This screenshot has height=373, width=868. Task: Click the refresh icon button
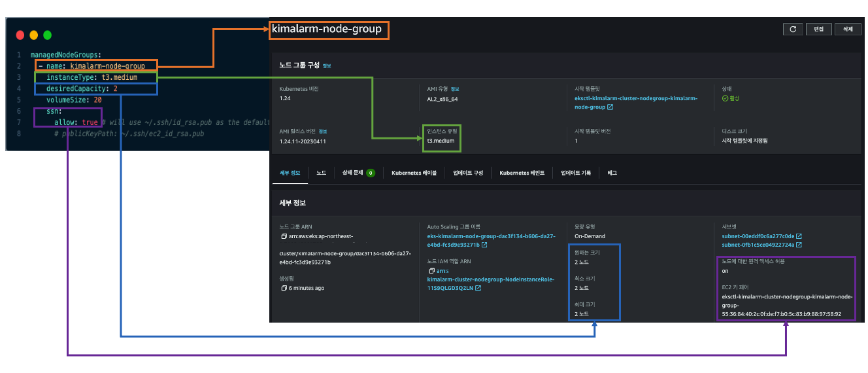[793, 29]
